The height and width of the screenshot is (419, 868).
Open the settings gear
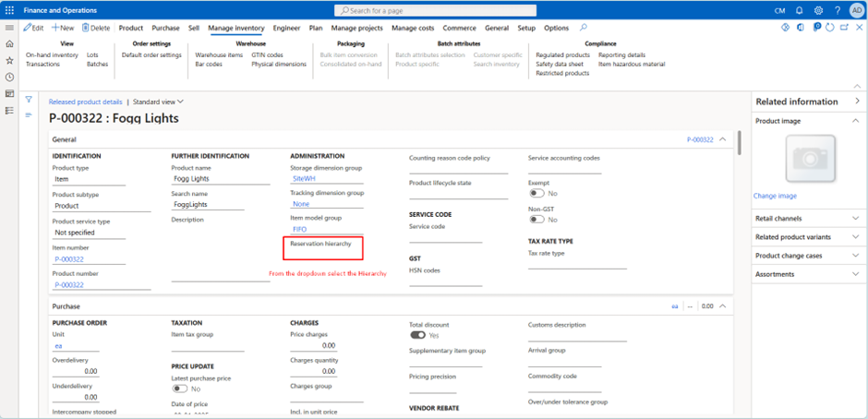(818, 10)
